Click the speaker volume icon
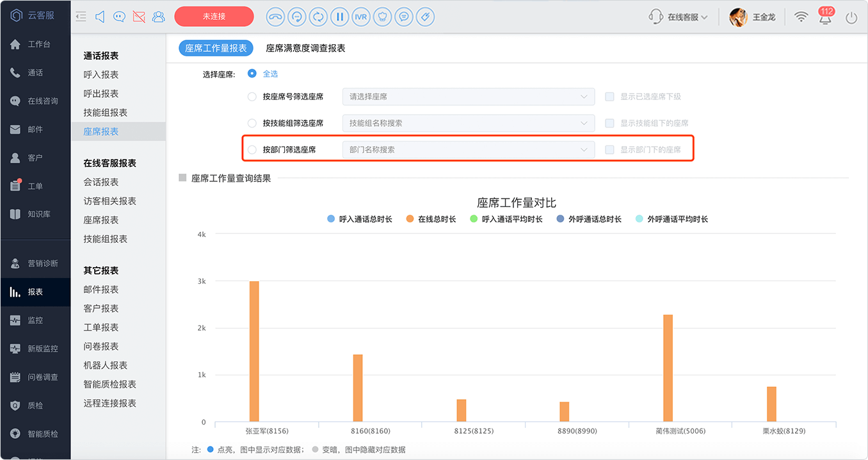This screenshot has height=460, width=868. [x=100, y=17]
